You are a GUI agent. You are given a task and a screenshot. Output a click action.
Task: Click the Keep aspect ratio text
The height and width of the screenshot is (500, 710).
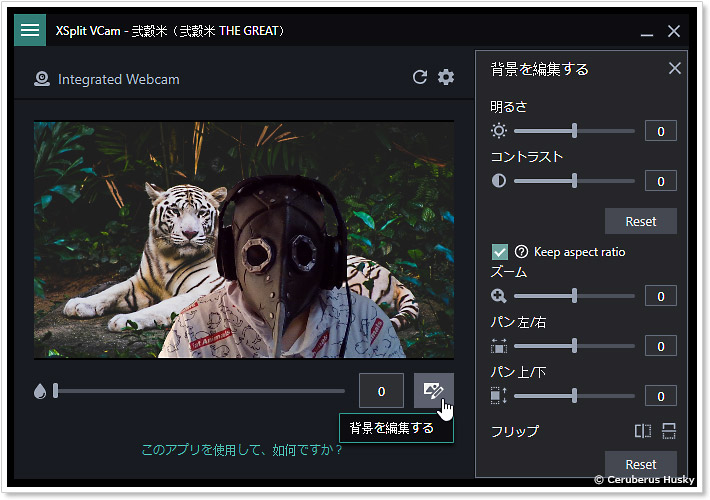click(x=580, y=252)
